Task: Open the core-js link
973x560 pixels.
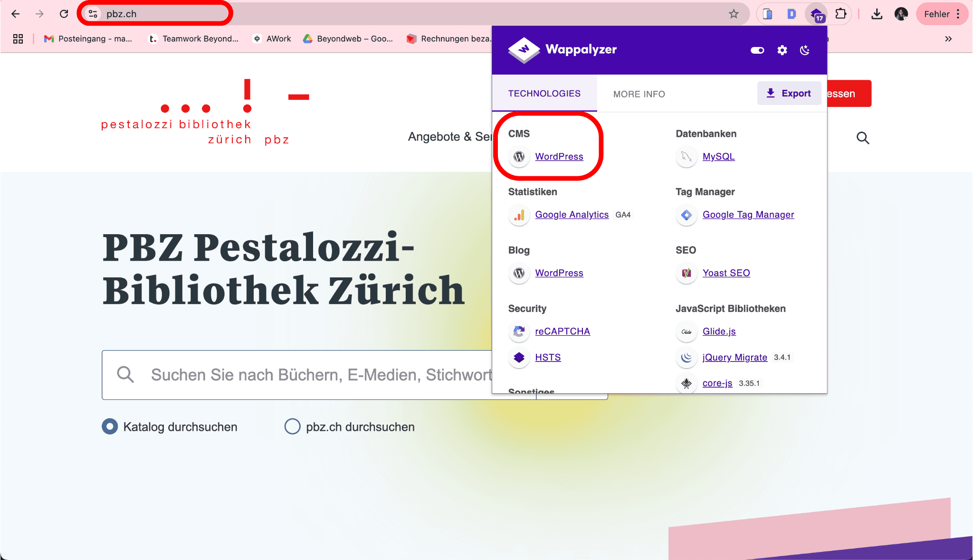Action: click(x=717, y=383)
